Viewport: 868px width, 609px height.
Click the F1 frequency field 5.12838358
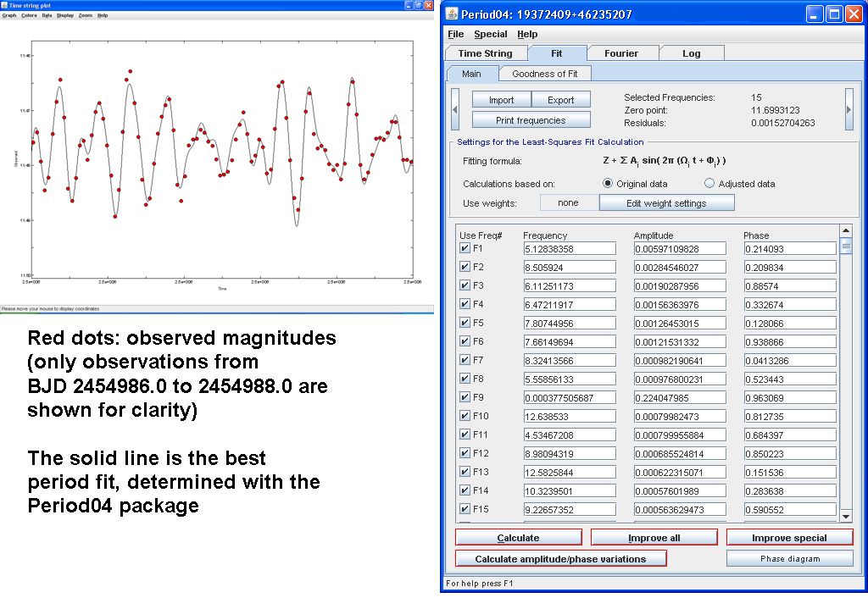[570, 249]
